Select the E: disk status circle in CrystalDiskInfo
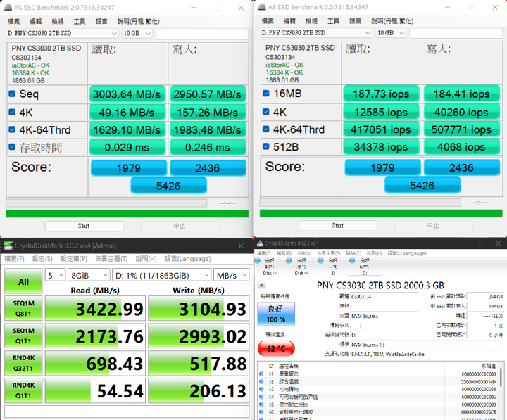This screenshot has width=507, height=420. click(320, 261)
